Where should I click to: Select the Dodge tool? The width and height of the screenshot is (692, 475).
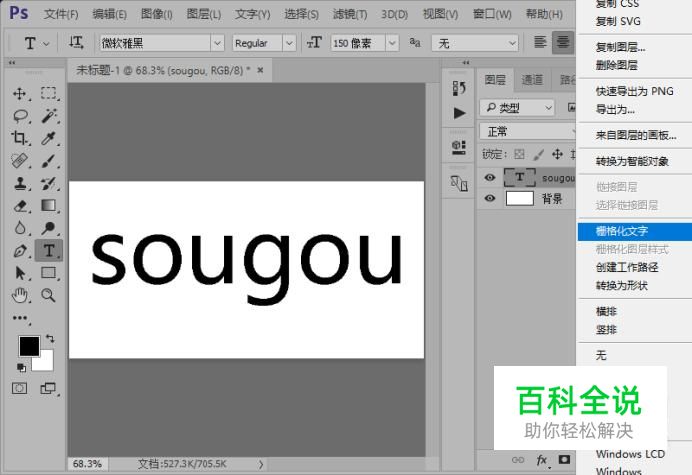[49, 228]
